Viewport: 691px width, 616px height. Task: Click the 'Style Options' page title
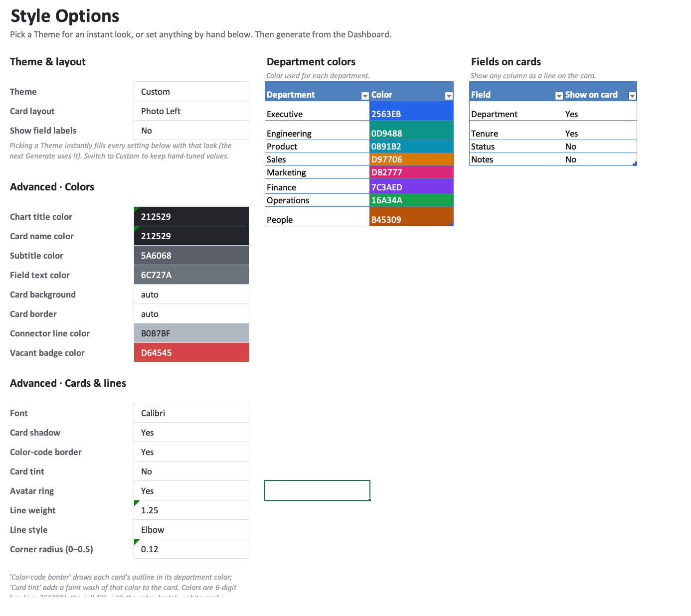point(65,16)
